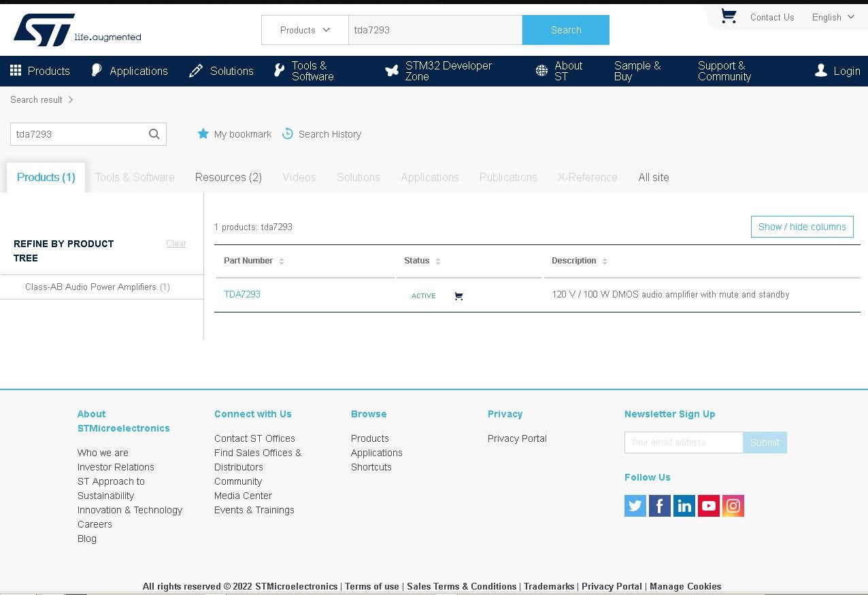Screen dimensions: 868x595
Task: Open Contact ST Offices link
Action: pos(254,438)
